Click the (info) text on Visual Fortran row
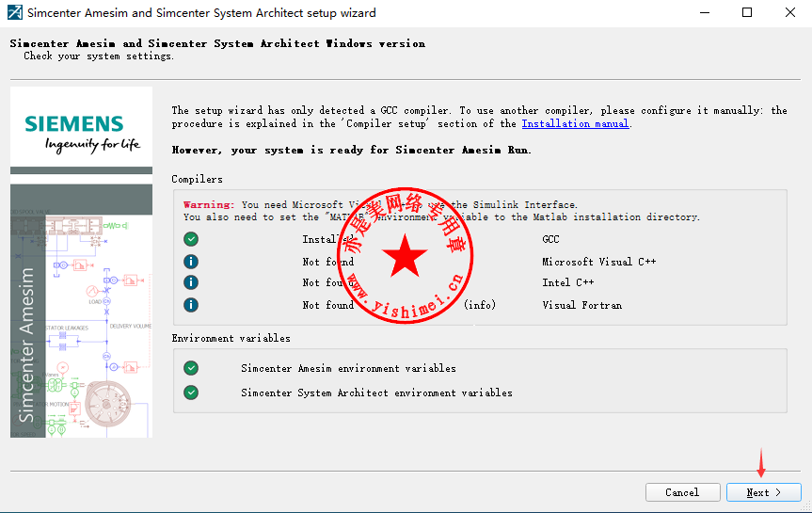The height and width of the screenshot is (513, 812). tap(480, 305)
